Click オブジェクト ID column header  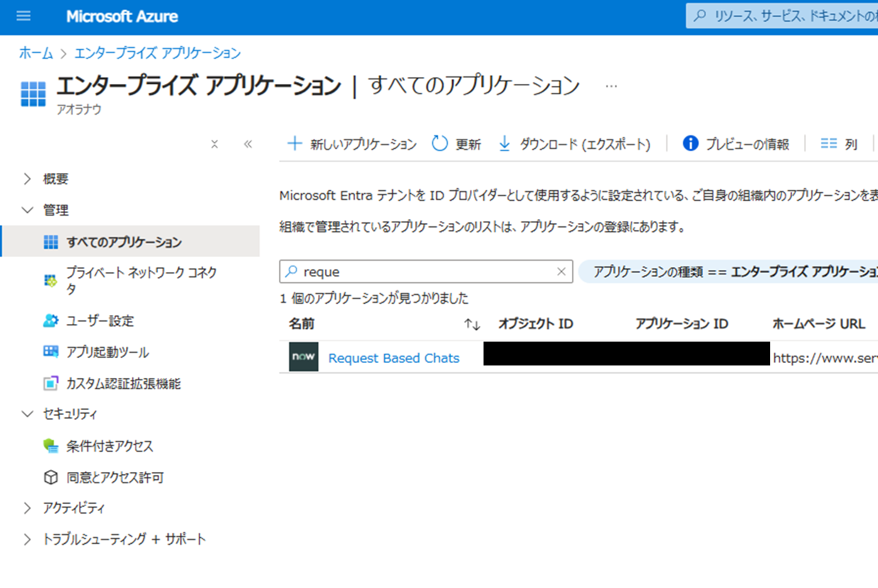(x=536, y=323)
